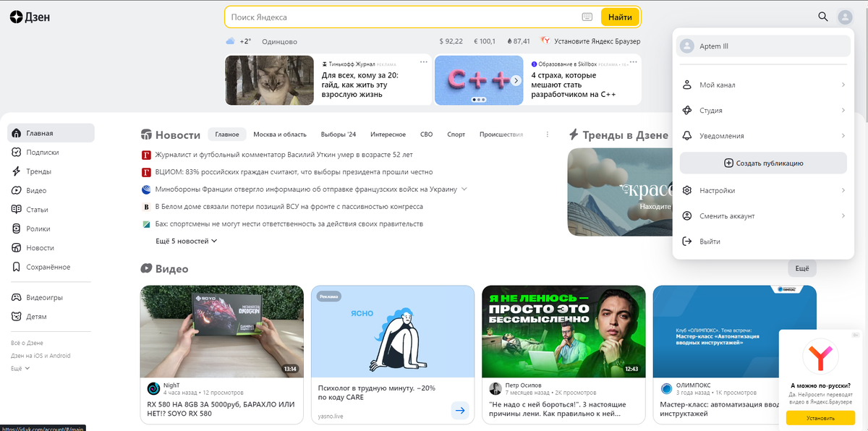Click the Видео play icon in sidebar
Screen dimensions: 868x431
17,190
